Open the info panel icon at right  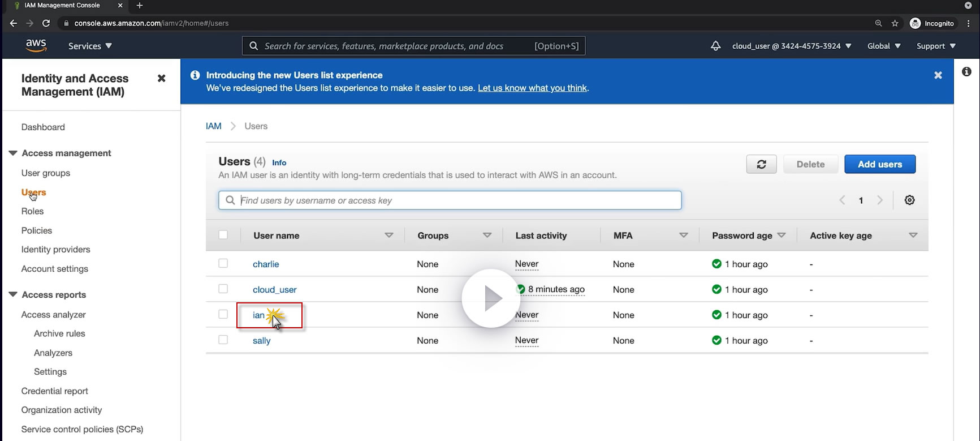966,72
